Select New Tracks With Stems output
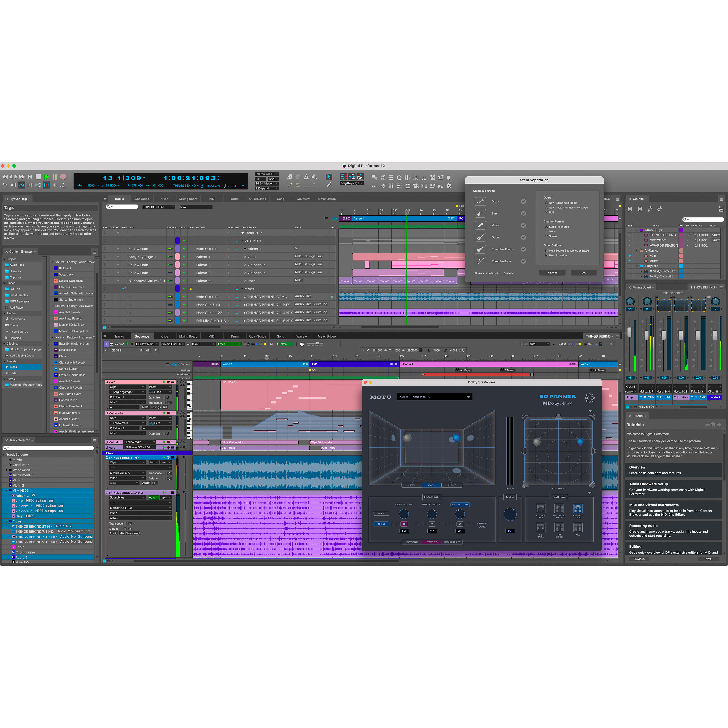The width and height of the screenshot is (728, 728). [546, 203]
